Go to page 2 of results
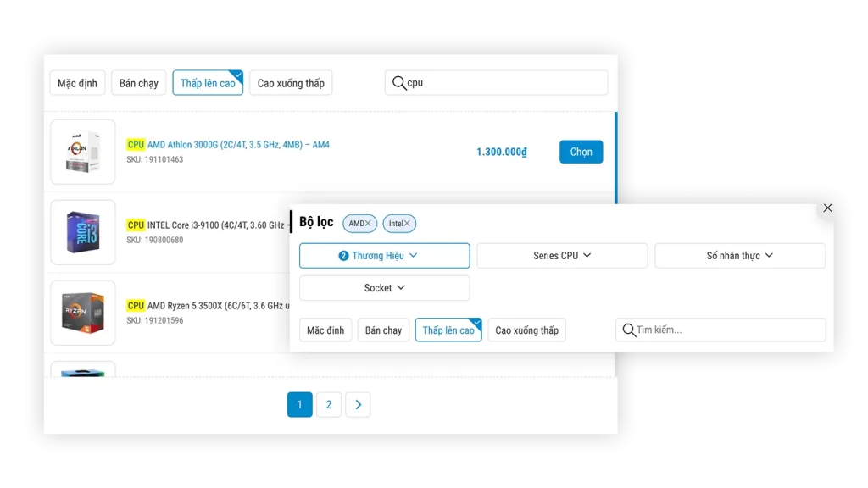Screen dimensions: 868x488 (329, 405)
